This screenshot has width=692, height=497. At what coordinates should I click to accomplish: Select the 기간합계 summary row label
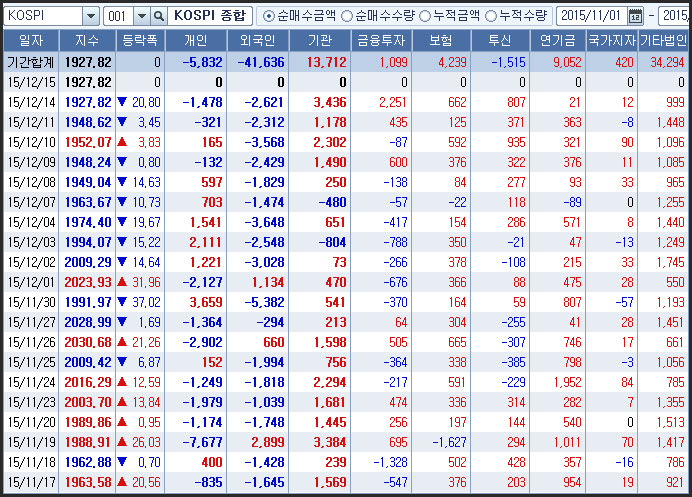[x=31, y=62]
